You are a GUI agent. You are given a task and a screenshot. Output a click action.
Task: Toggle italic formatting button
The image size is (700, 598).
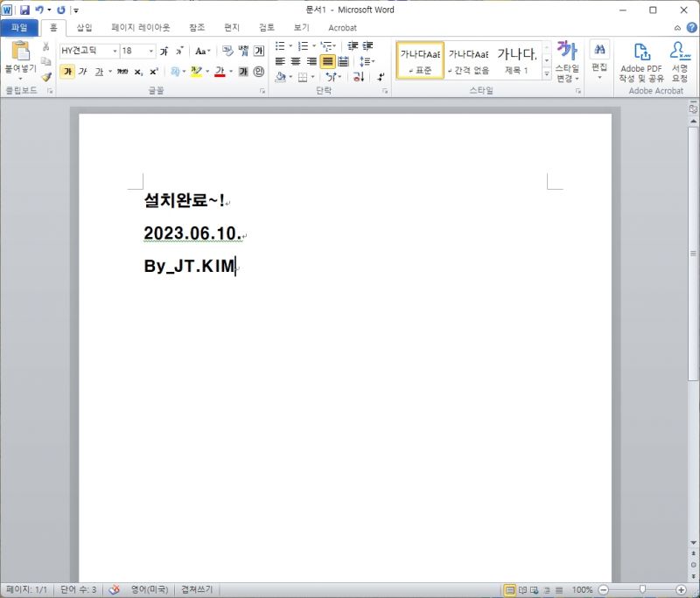(x=83, y=71)
